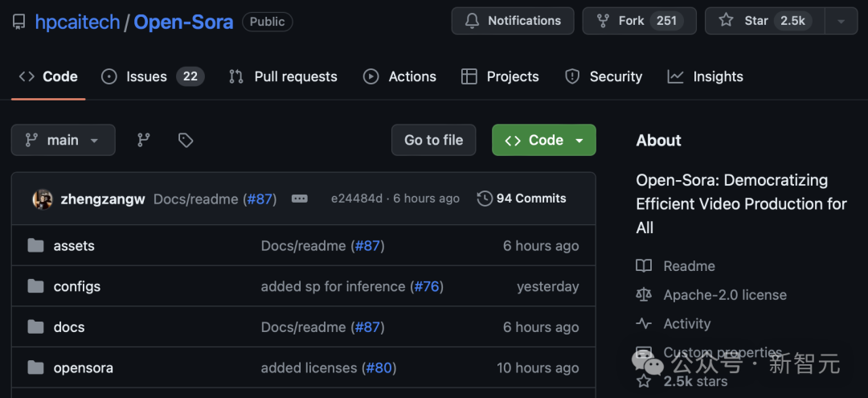Image resolution: width=868 pixels, height=398 pixels.
Task: Open the configs folder
Action: pyautogui.click(x=77, y=287)
